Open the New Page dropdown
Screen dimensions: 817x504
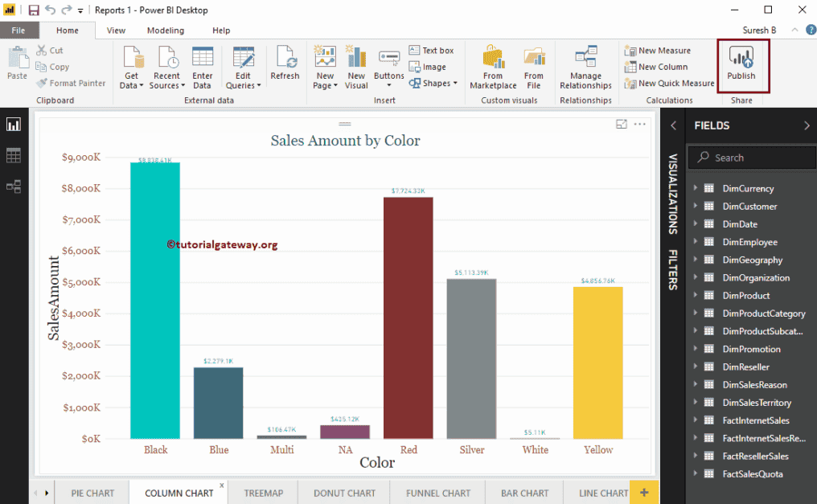click(325, 68)
